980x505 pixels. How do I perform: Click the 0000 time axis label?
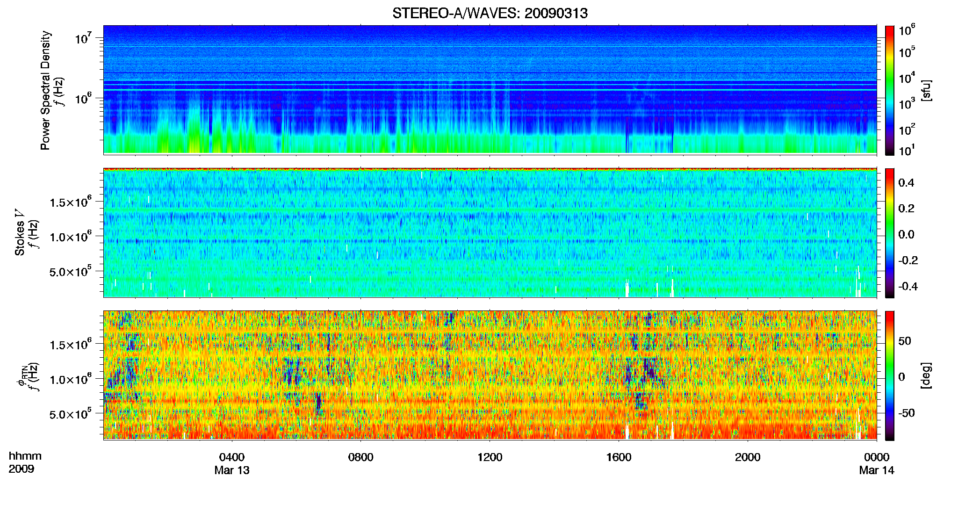coord(877,457)
